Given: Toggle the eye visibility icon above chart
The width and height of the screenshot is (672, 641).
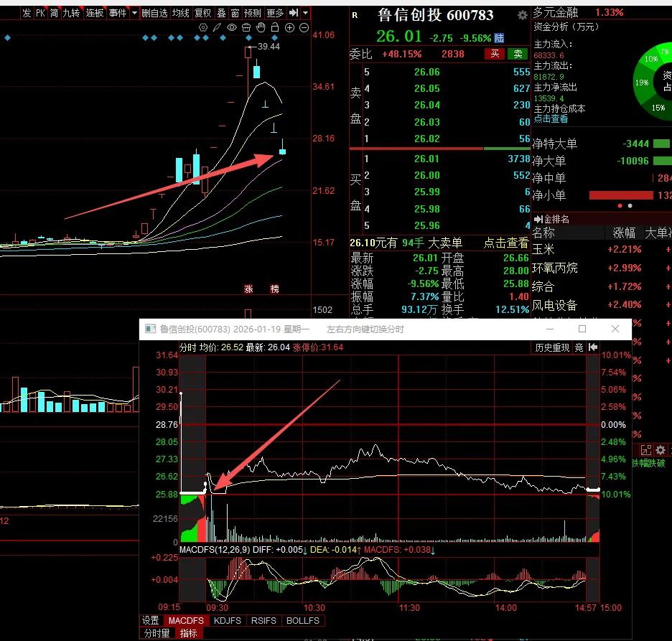Looking at the screenshot, I should (x=232, y=28).
